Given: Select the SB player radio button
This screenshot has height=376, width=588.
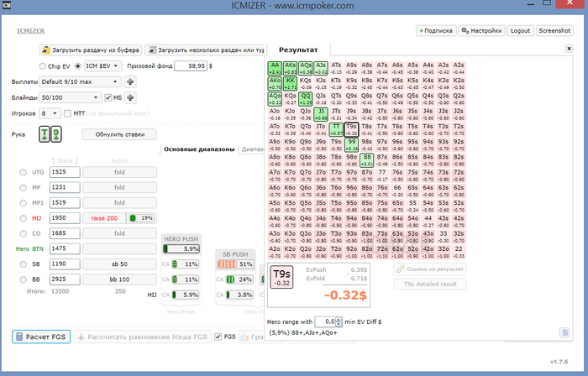Looking at the screenshot, I should click(24, 264).
